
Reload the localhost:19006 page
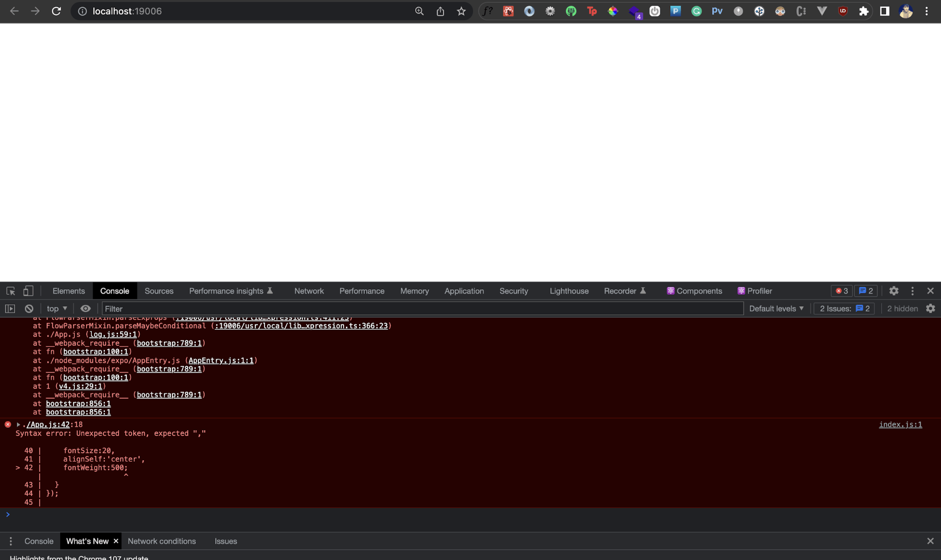[56, 11]
